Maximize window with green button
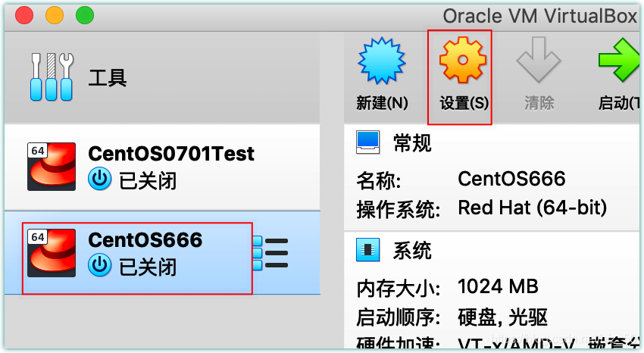The height and width of the screenshot is (353, 644). coord(85,15)
